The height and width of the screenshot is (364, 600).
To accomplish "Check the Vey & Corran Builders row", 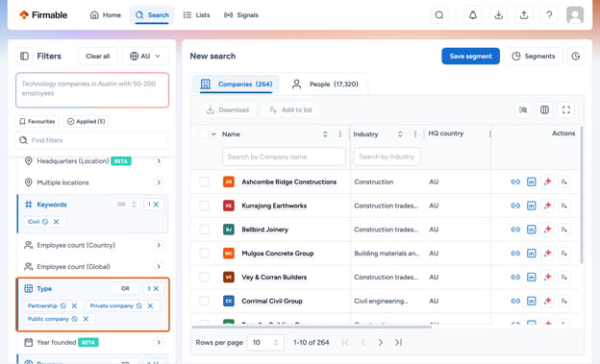I will 204,277.
